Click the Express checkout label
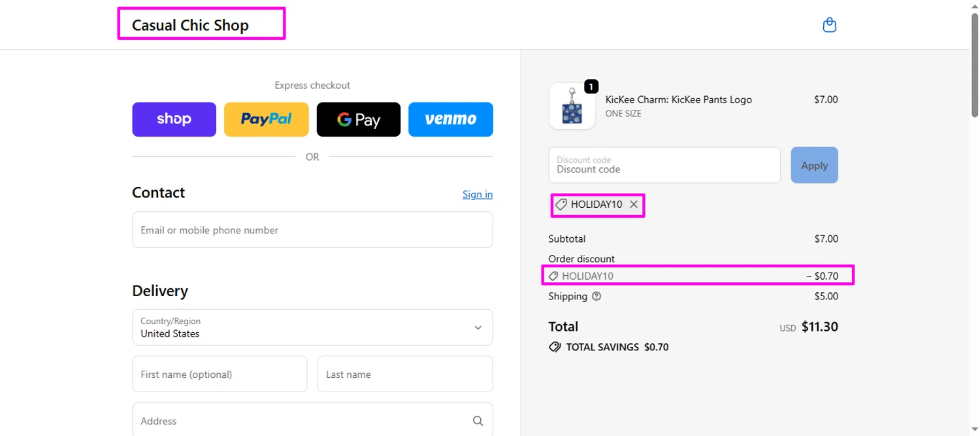The width and height of the screenshot is (980, 436). (312, 85)
